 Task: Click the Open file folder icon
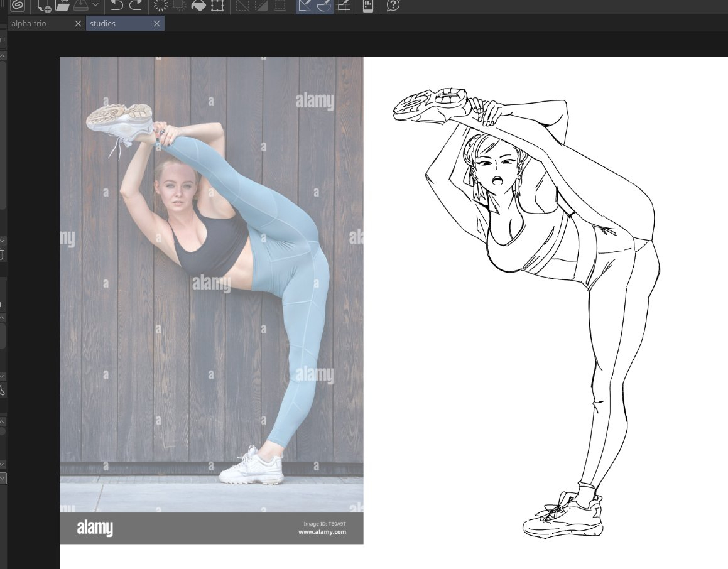pos(62,6)
